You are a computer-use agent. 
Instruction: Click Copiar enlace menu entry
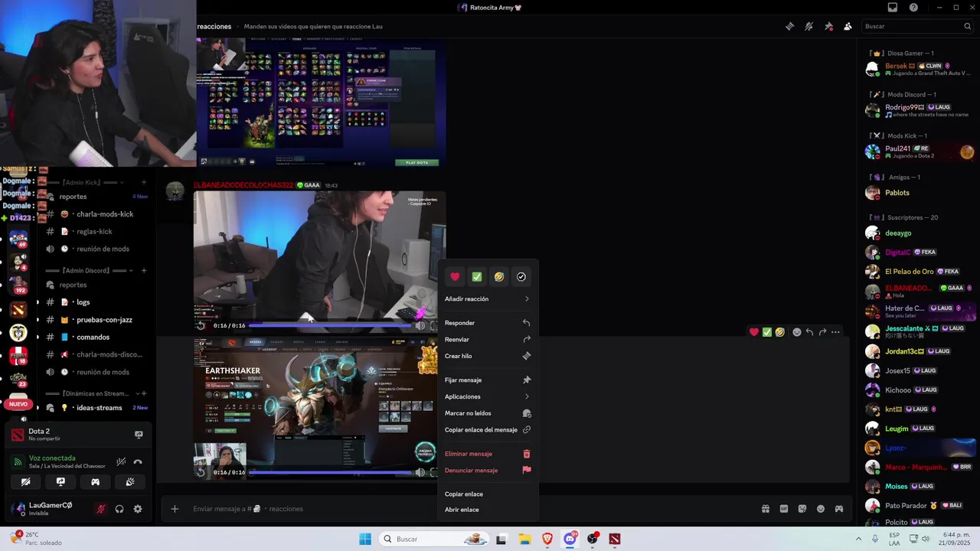[x=488, y=494]
